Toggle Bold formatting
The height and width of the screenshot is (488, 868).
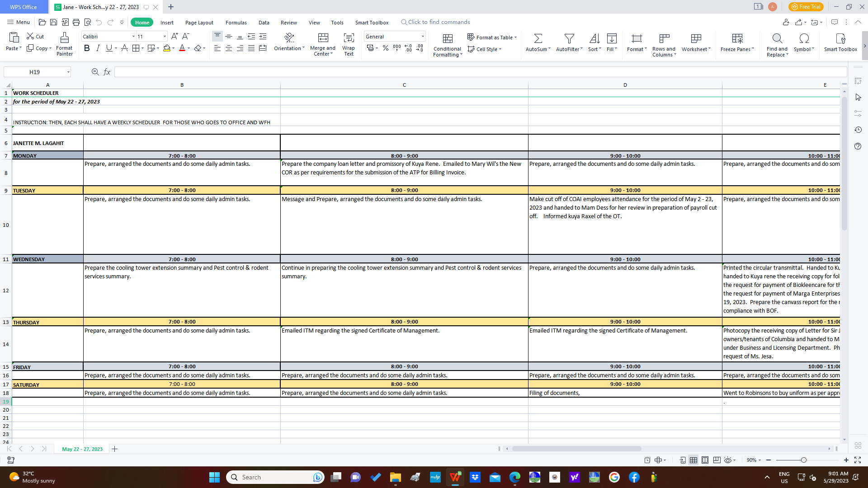pyautogui.click(x=87, y=48)
